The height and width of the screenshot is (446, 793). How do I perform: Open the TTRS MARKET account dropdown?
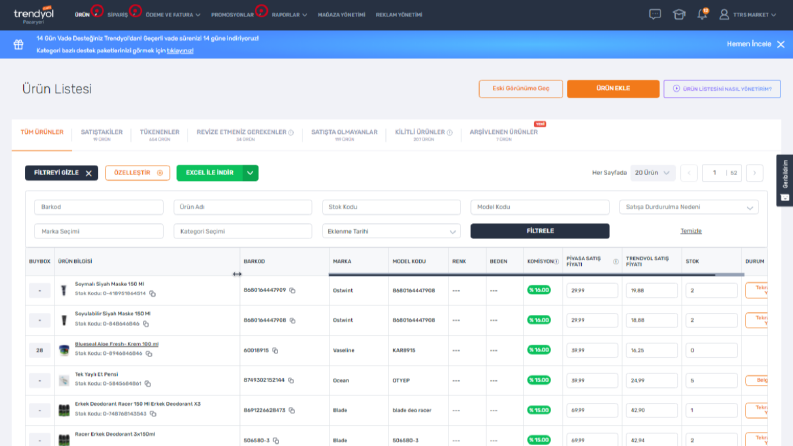tap(754, 15)
